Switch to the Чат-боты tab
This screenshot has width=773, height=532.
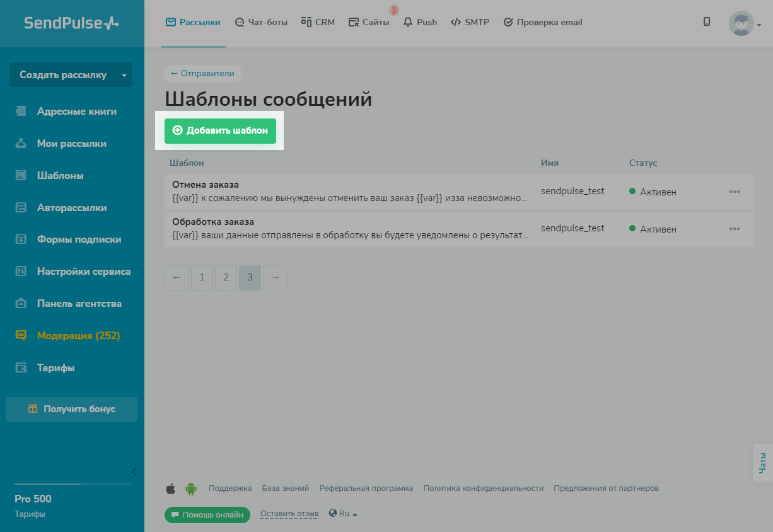click(261, 23)
